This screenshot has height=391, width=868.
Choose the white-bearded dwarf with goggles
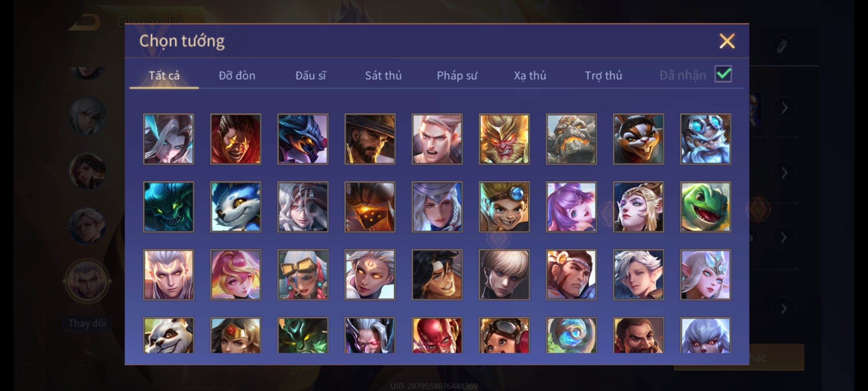705,139
